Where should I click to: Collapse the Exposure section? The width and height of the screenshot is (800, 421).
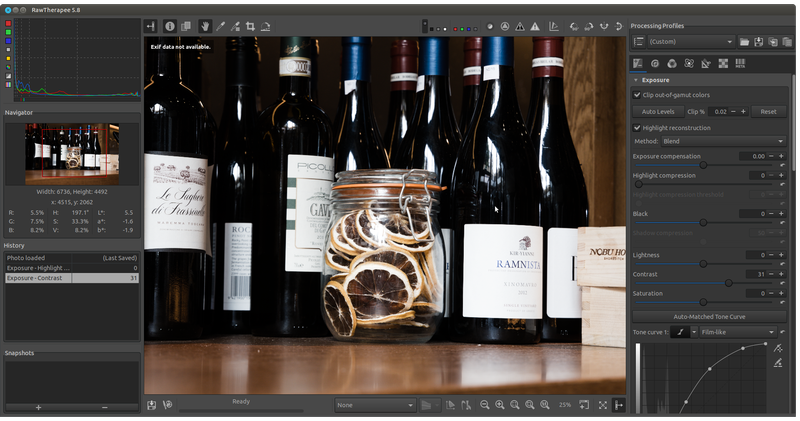point(636,80)
